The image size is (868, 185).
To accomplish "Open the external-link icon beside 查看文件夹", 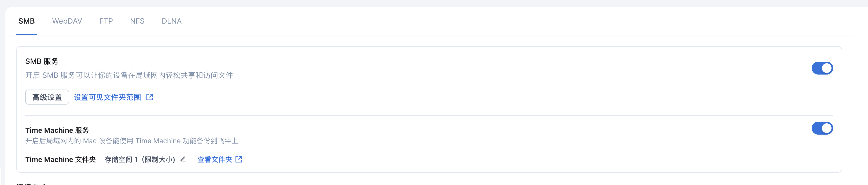I will tap(238, 159).
